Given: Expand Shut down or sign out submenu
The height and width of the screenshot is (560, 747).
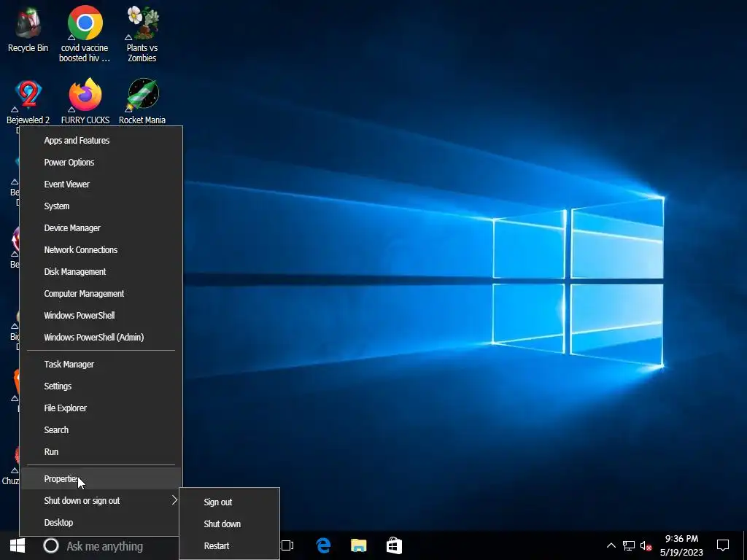Looking at the screenshot, I should [101, 500].
